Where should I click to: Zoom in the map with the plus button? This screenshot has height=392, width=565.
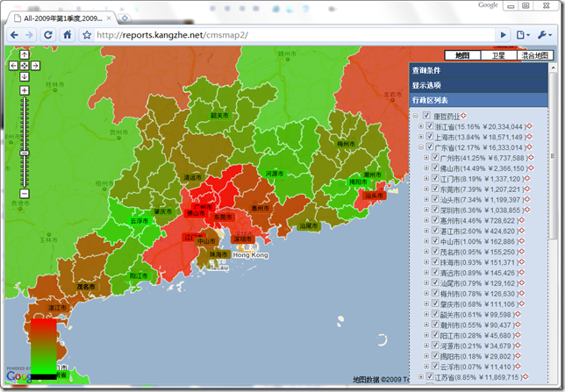(25, 89)
